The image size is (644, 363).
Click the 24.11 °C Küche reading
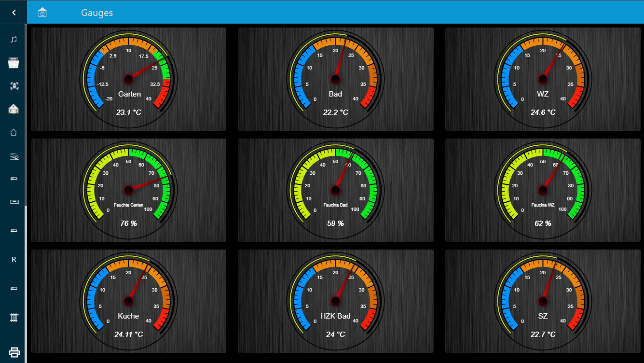click(128, 335)
